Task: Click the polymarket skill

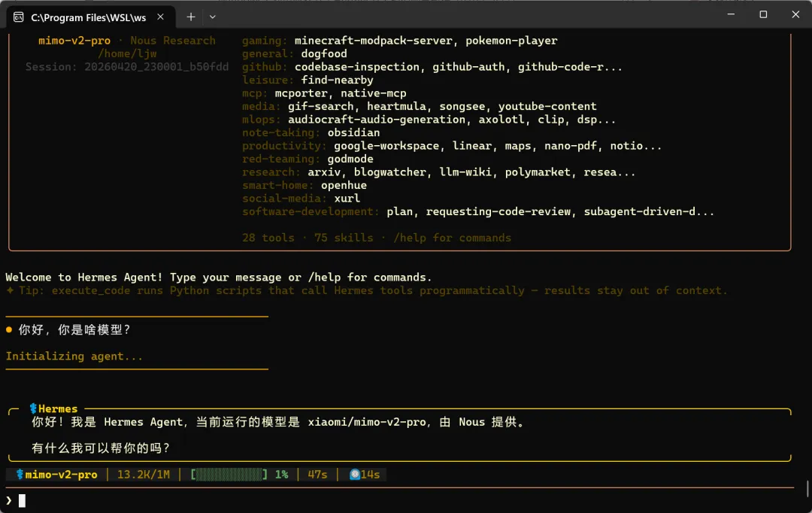Action: (x=538, y=172)
